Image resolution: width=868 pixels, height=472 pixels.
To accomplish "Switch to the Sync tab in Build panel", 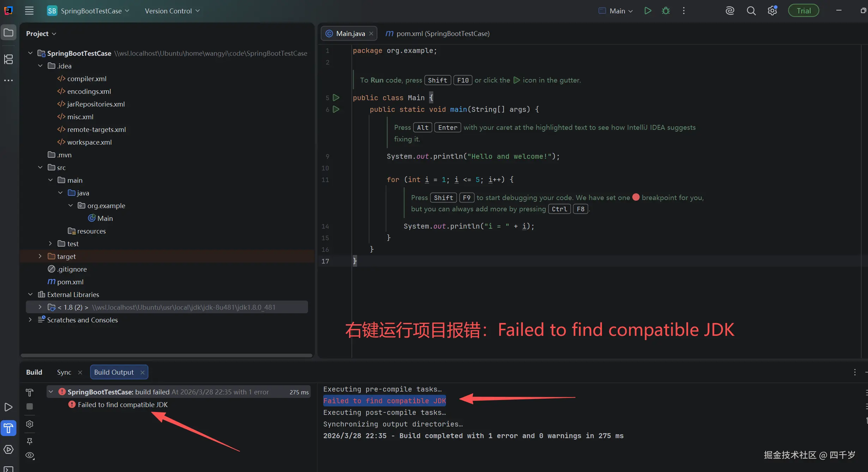I will [64, 372].
